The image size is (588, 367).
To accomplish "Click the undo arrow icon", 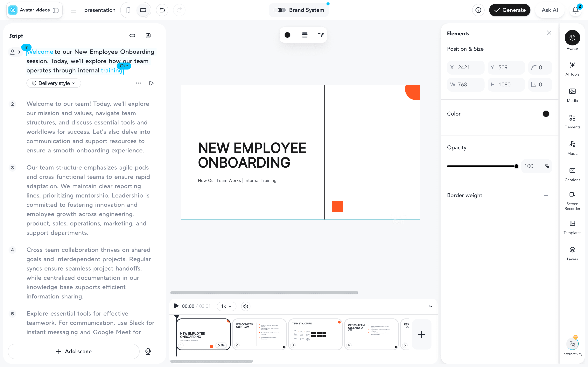I will tap(162, 10).
